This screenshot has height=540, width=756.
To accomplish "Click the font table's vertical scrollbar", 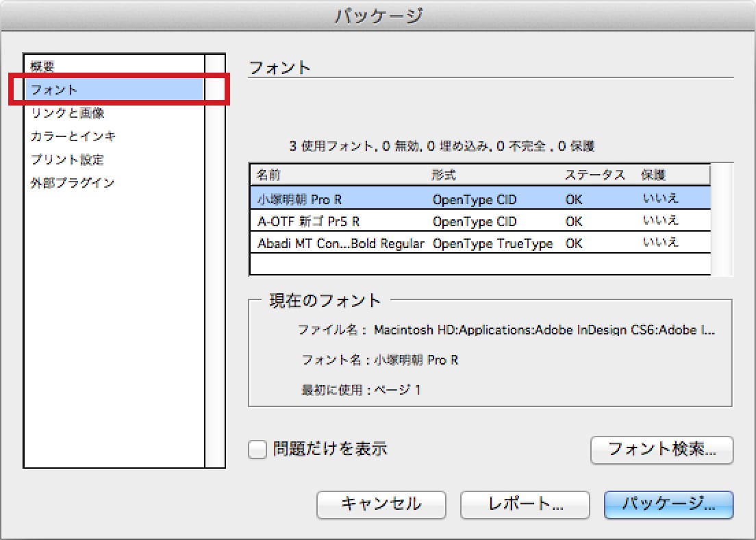I will pyautogui.click(x=722, y=219).
